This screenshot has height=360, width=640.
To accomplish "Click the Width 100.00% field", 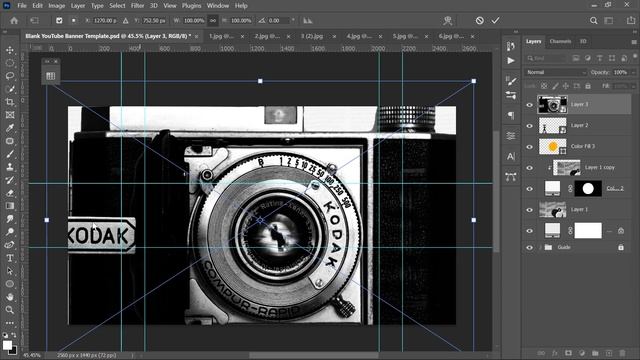I will click(x=194, y=20).
